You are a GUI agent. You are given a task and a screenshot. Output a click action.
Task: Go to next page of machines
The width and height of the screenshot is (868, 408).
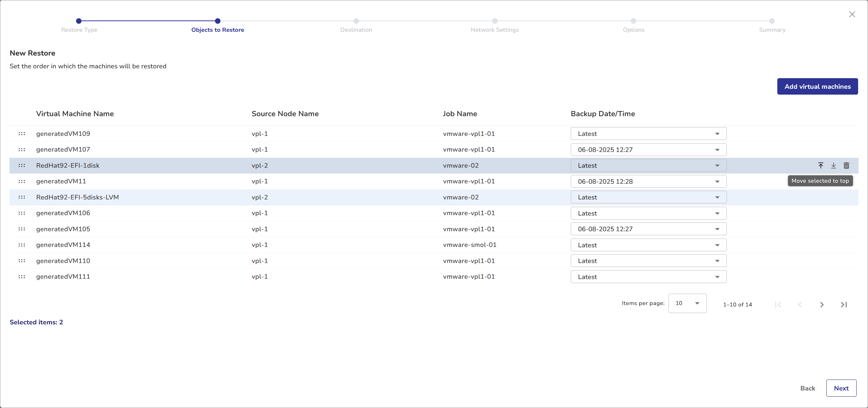coord(822,305)
